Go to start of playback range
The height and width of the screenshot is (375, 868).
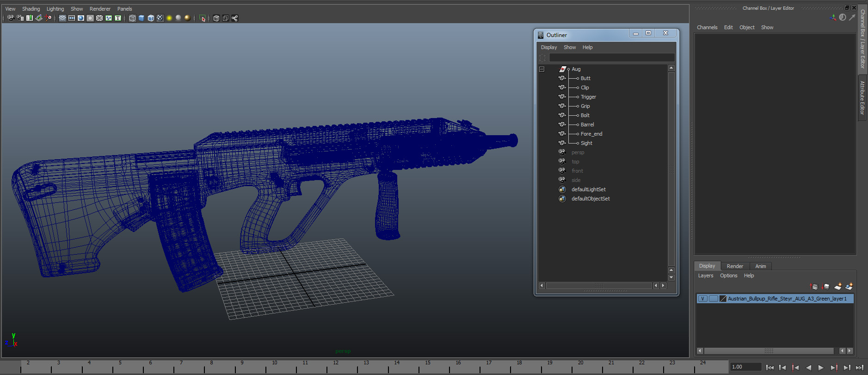[770, 368]
